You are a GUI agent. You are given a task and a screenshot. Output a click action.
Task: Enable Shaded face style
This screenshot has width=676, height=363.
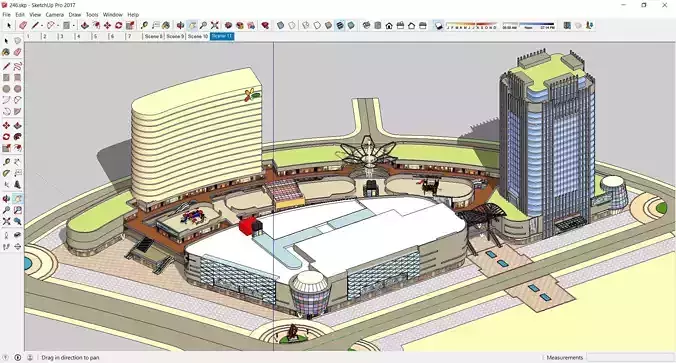(329, 25)
